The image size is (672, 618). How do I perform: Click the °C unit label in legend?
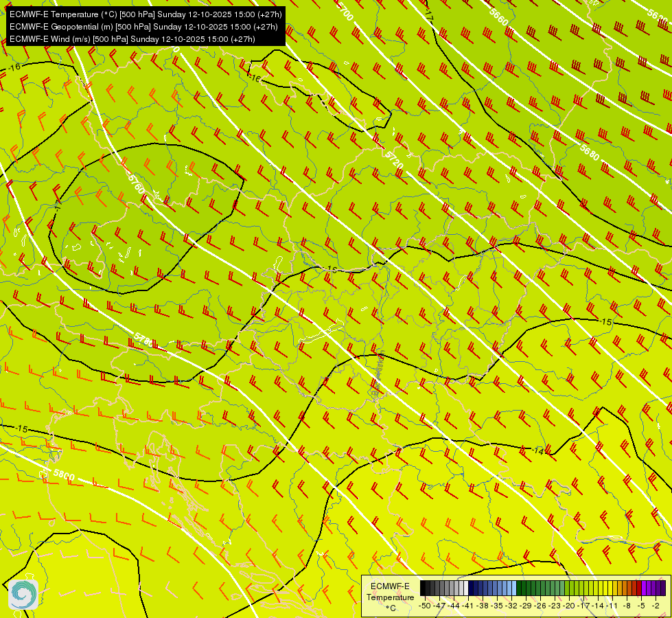click(x=391, y=608)
